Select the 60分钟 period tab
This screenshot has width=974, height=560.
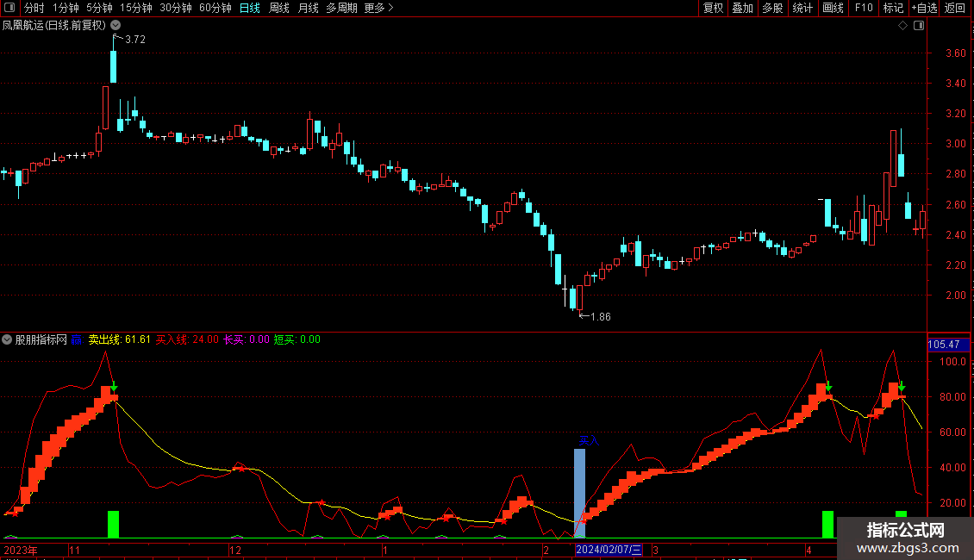(x=215, y=8)
